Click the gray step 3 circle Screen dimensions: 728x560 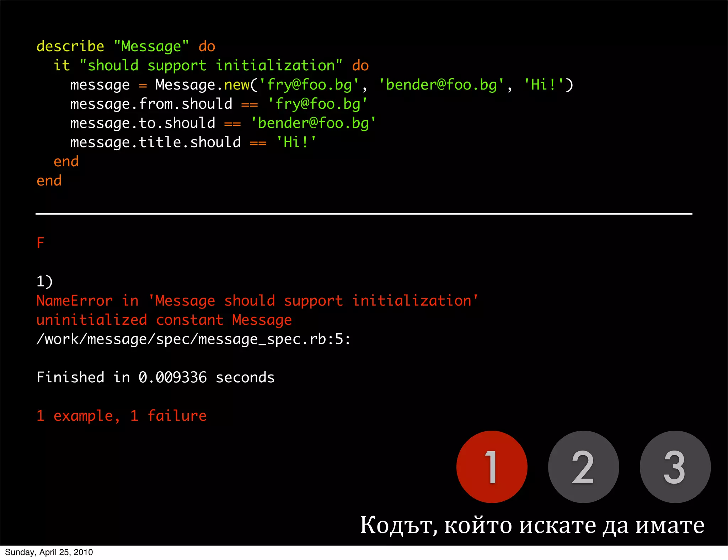pyautogui.click(x=675, y=467)
